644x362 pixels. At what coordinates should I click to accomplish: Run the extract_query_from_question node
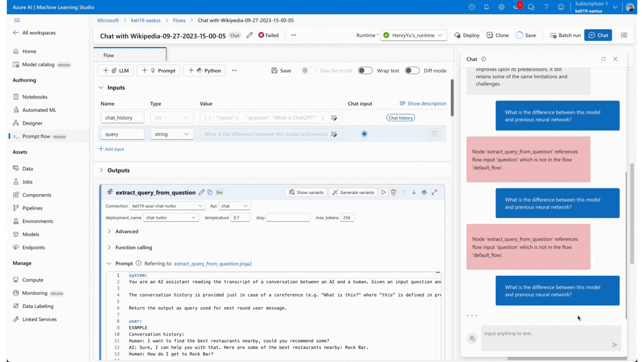383,192
